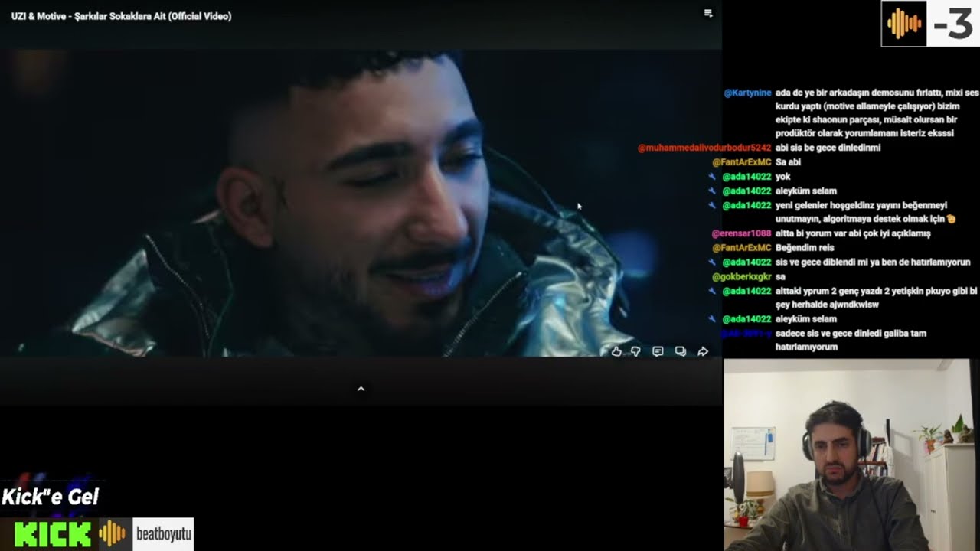Open the @gokberkxgkr username in chat
The height and width of the screenshot is (551, 980).
(x=741, y=276)
